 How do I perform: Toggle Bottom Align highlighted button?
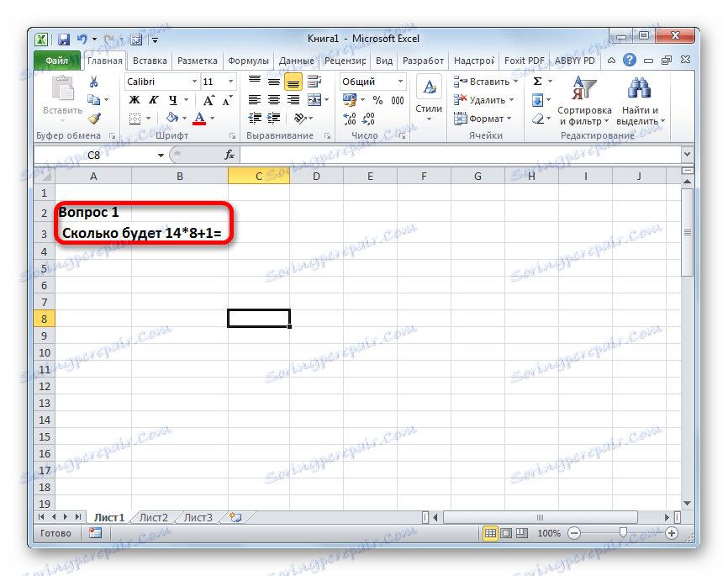(293, 82)
